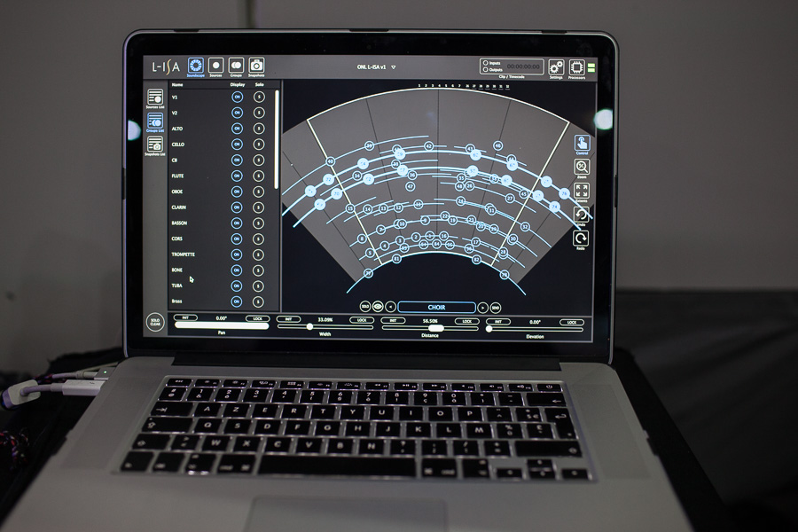Viewport: 798px width, 532px height.
Task: Show the Snapshots List panel
Action: click(155, 145)
